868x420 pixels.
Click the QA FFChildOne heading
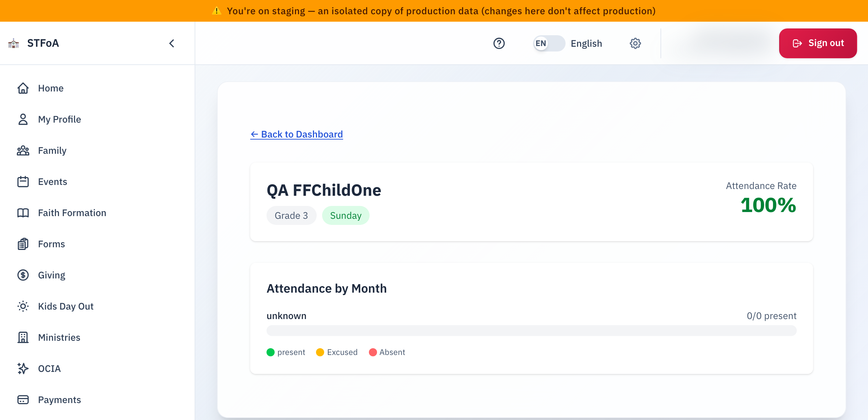(x=324, y=190)
